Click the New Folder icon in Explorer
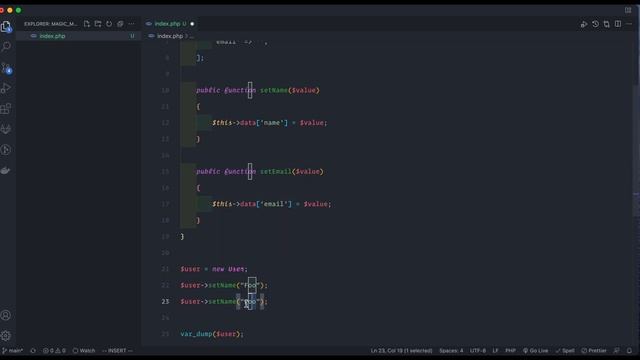 pos(98,24)
